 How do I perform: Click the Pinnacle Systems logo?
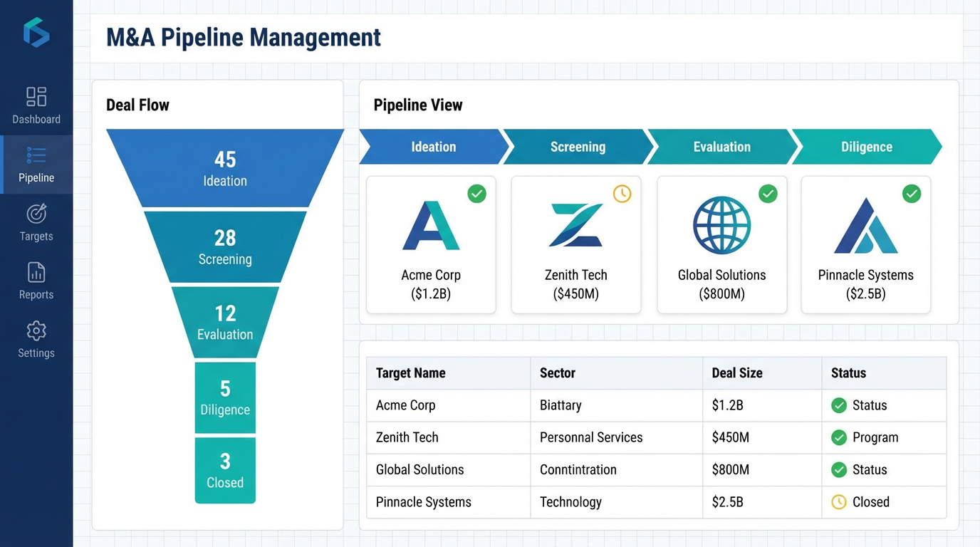[865, 226]
